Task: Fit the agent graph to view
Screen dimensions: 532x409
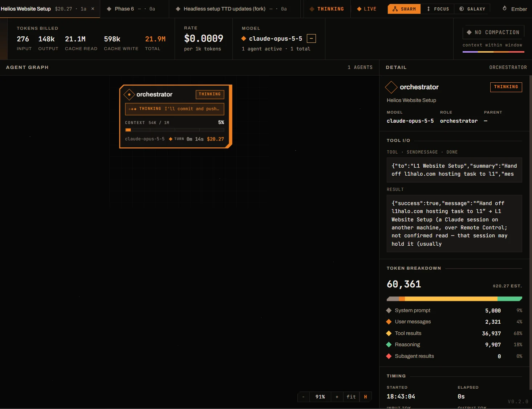Action: [x=351, y=397]
